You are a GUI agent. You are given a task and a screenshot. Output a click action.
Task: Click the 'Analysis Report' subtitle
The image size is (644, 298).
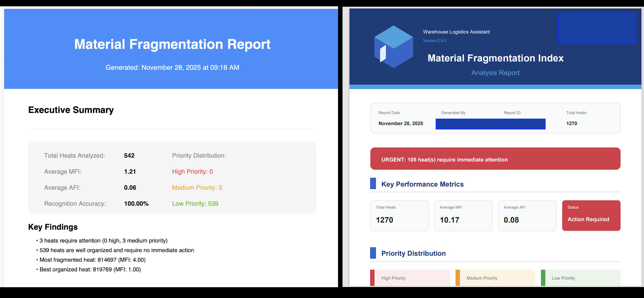[495, 73]
